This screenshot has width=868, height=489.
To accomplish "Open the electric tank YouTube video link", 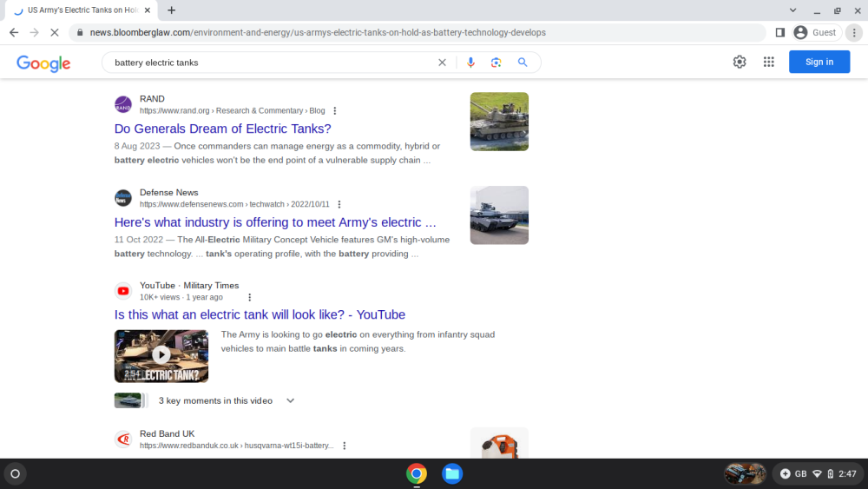I will [260, 314].
